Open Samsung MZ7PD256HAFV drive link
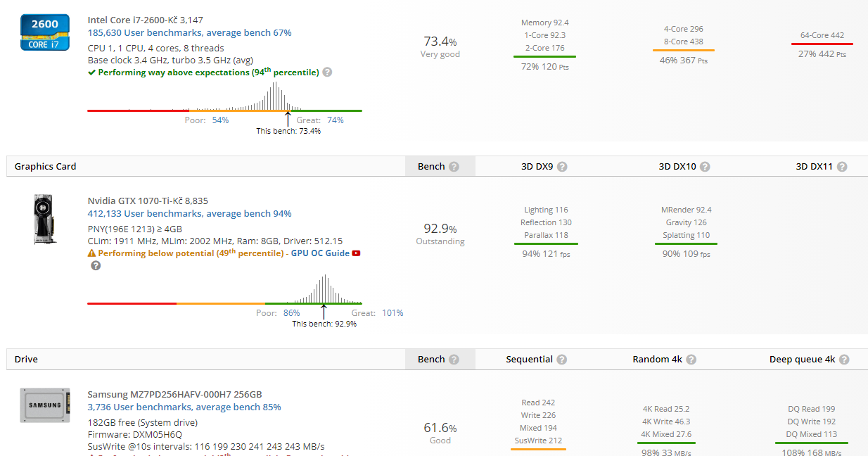 coord(174,395)
